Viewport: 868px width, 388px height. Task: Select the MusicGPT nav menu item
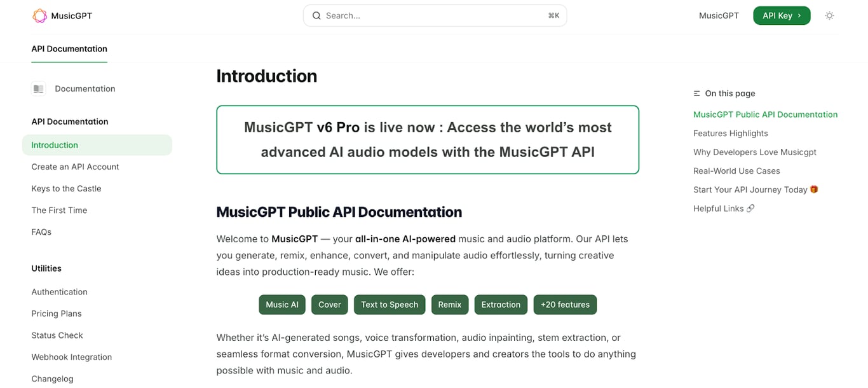(x=719, y=15)
